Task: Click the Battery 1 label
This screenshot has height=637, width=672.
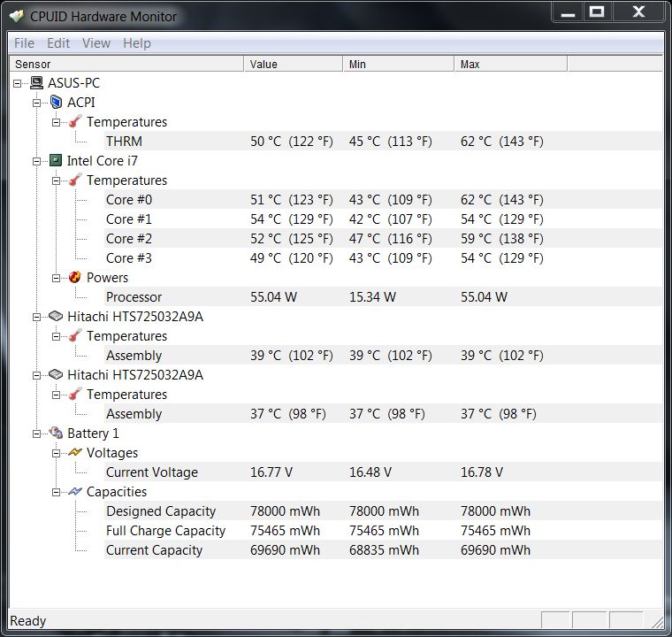Action: pyautogui.click(x=93, y=434)
